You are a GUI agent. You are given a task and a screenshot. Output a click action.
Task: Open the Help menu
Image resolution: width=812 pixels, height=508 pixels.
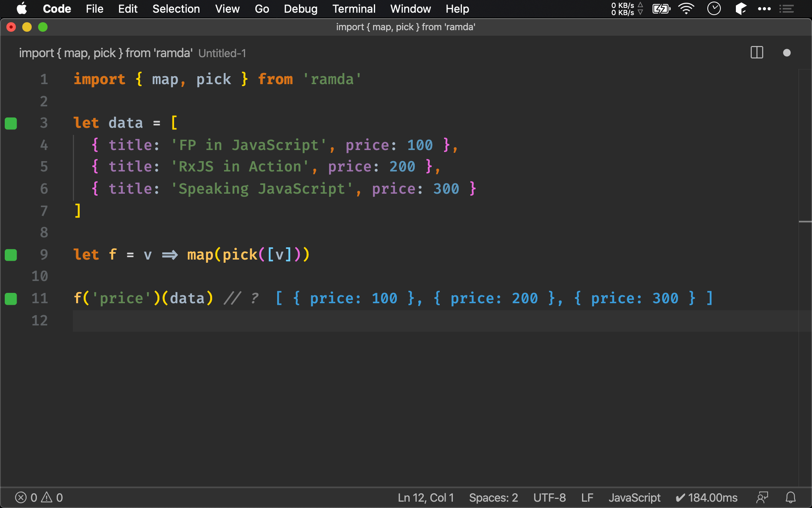point(457,9)
